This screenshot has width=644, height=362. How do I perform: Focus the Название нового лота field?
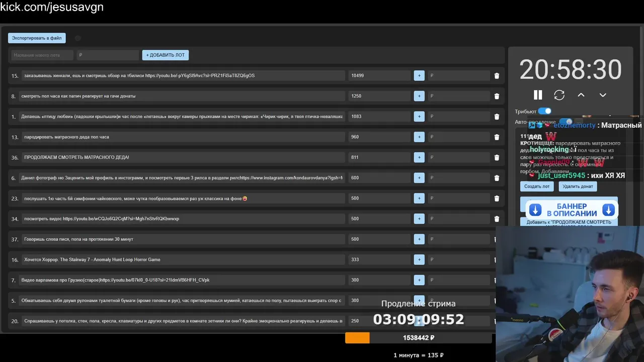tap(42, 55)
